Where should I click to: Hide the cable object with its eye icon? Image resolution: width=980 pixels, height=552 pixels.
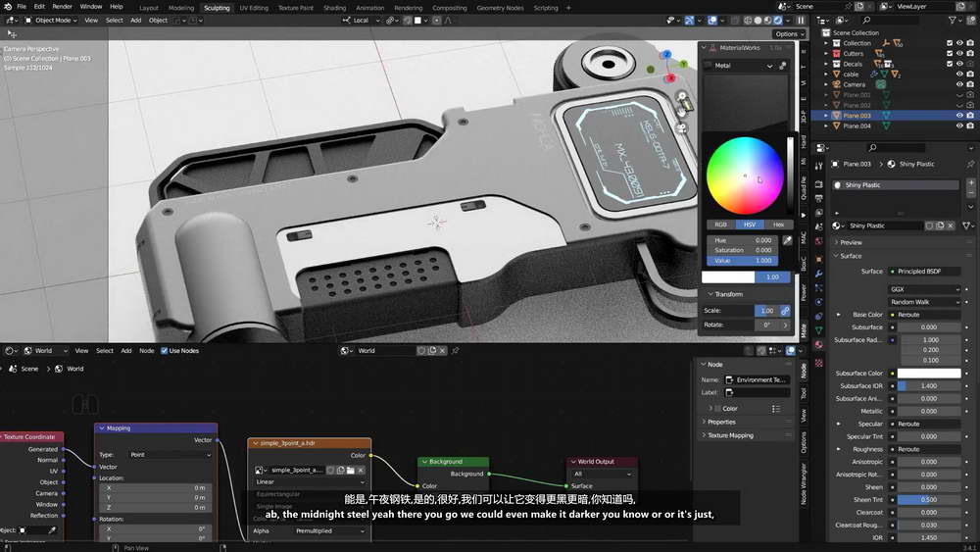click(x=959, y=75)
